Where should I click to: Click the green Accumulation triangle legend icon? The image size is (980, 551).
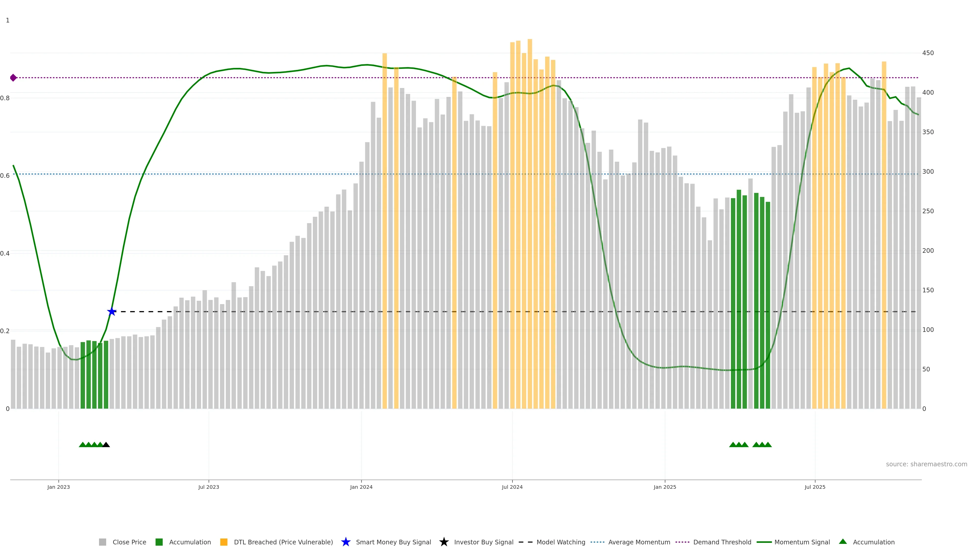843,542
